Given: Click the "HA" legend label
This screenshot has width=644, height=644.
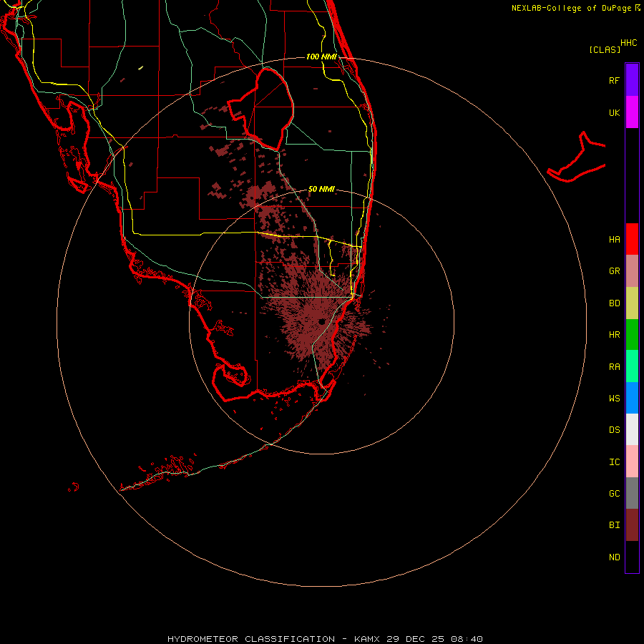Looking at the screenshot, I should pos(614,240).
